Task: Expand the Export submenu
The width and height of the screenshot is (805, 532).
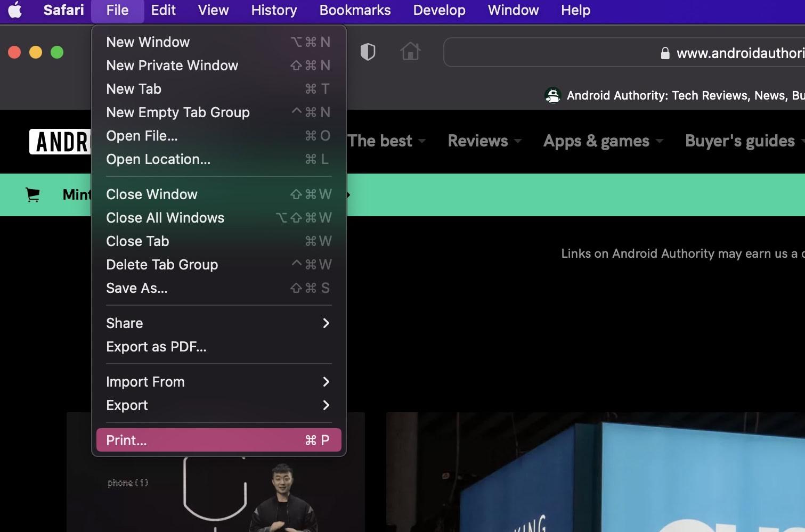Action: point(218,405)
